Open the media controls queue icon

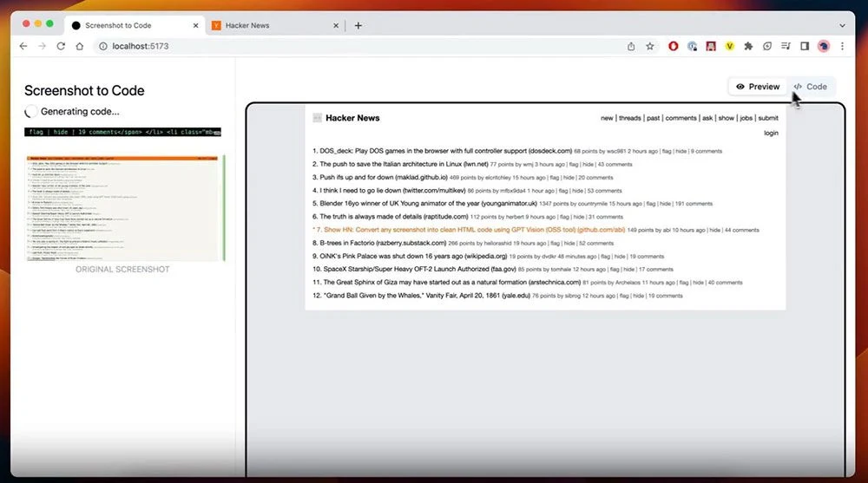click(786, 47)
